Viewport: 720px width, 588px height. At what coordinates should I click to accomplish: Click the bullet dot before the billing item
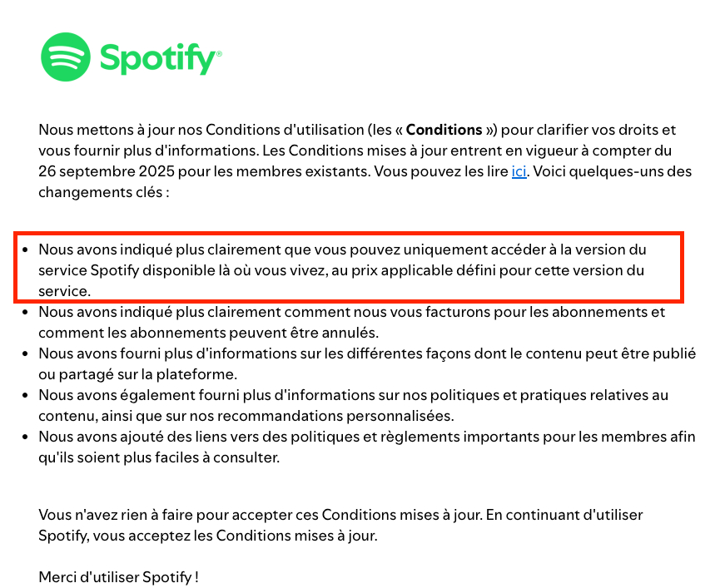pyautogui.click(x=27, y=313)
